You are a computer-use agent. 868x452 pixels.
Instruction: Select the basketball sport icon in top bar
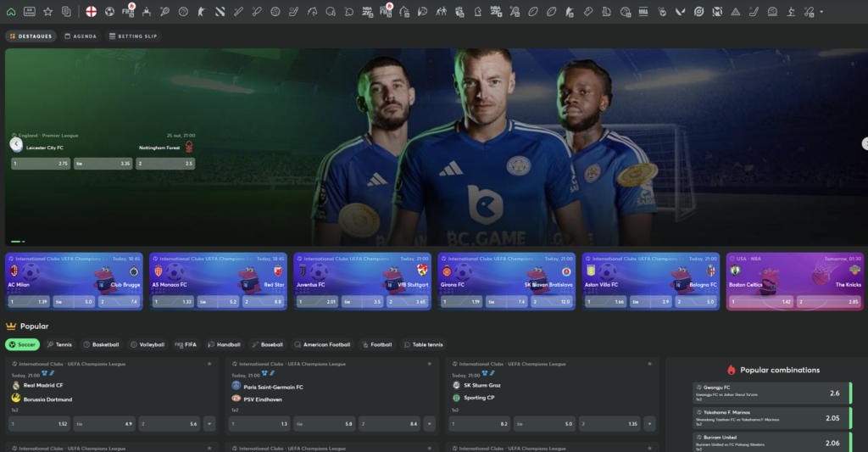click(x=183, y=12)
